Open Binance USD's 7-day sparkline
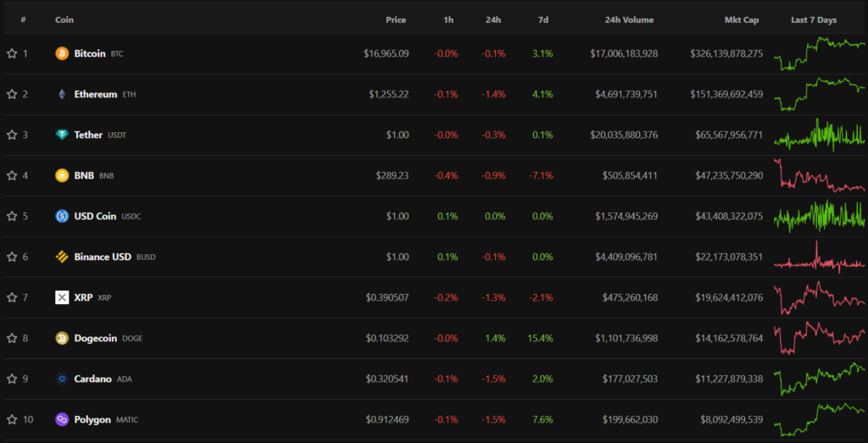This screenshot has width=868, height=443. click(x=820, y=257)
